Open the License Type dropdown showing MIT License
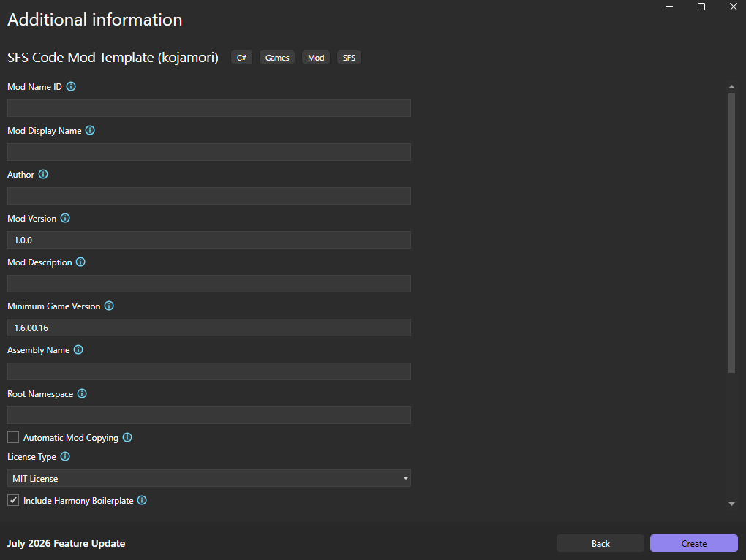This screenshot has height=560, width=746. click(x=209, y=478)
